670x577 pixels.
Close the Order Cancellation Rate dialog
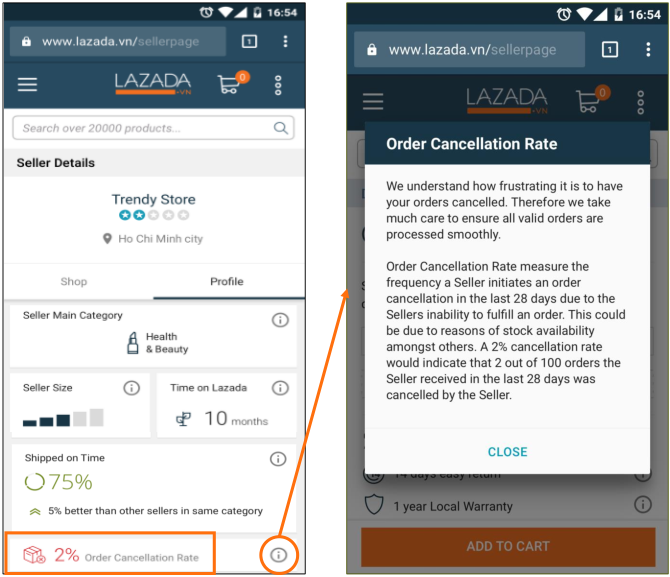pos(508,452)
